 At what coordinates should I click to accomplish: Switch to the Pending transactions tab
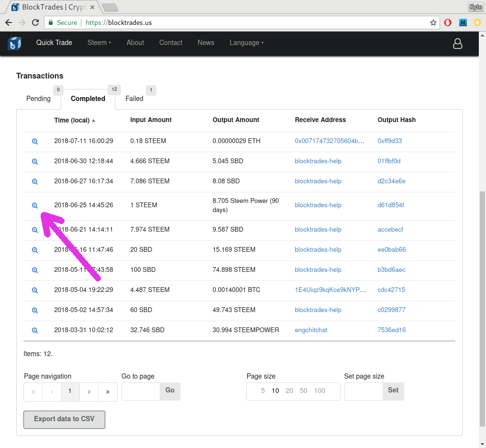click(x=38, y=99)
